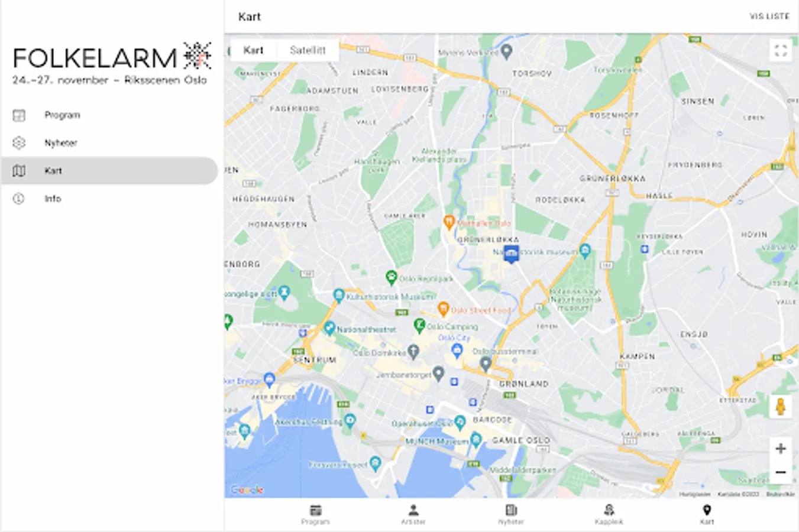Click the Oslo Camping pin
Viewport: 799px width, 532px height.
[419, 325]
